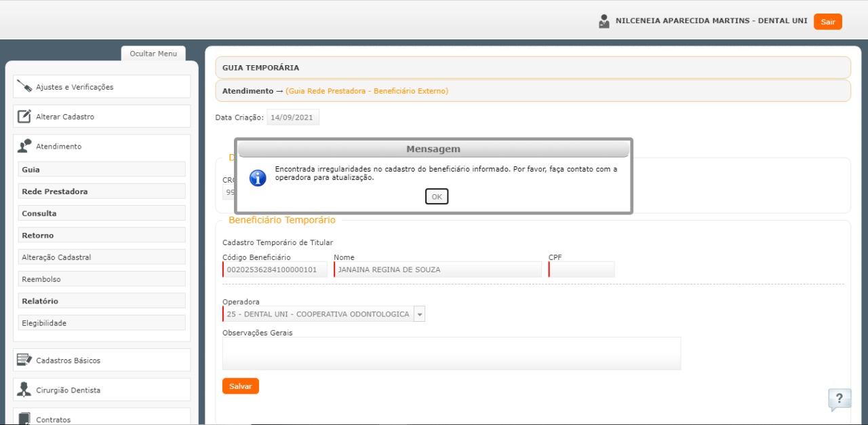Viewport: 868px width, 425px height.
Task: Click the Operadora field showing DENTAL UNI
Action: (318, 314)
